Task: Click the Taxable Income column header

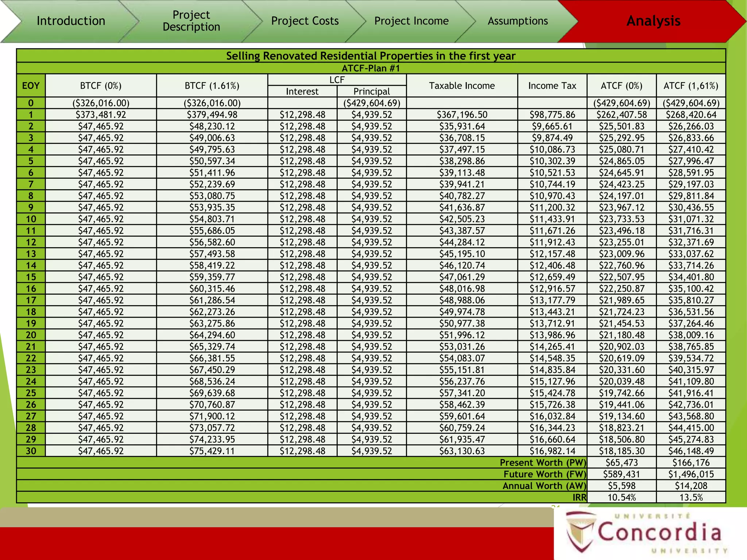Action: click(462, 86)
